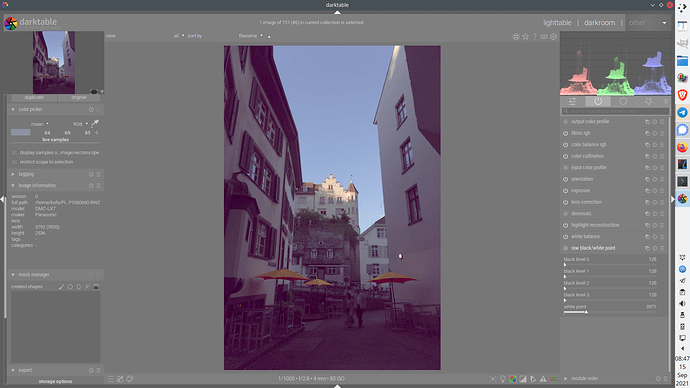
Task: Open the sort by filename dropdown
Action: [x=250, y=36]
